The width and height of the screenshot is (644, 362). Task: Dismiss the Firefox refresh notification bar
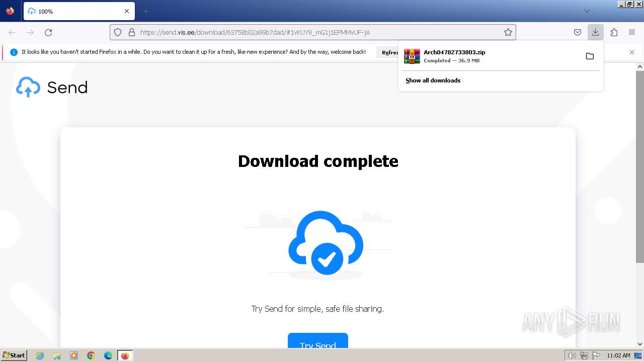(x=632, y=52)
